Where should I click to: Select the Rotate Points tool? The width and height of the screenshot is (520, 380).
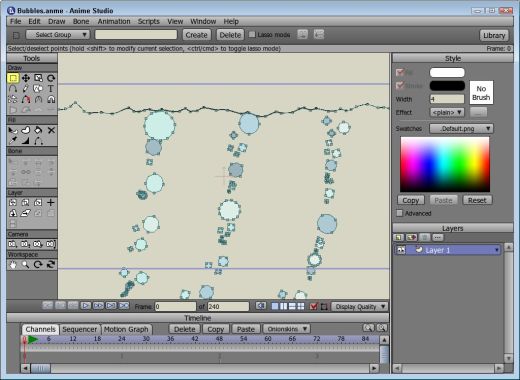[x=51, y=78]
